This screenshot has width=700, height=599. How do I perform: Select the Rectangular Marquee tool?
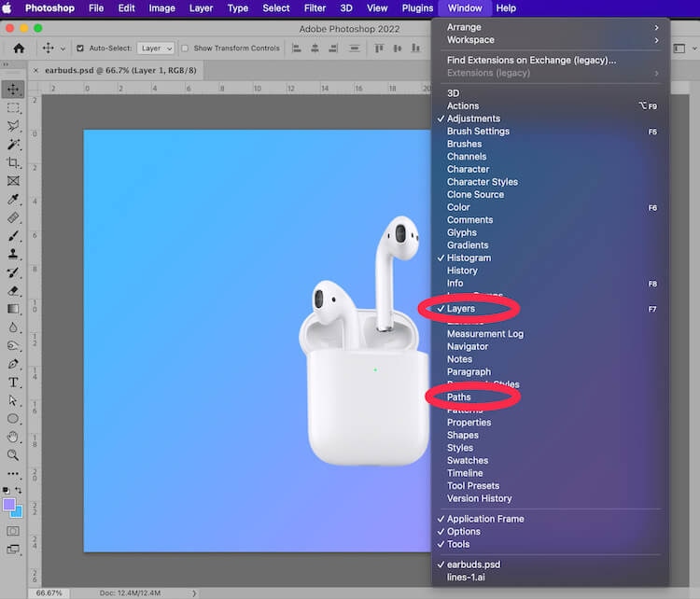click(13, 108)
